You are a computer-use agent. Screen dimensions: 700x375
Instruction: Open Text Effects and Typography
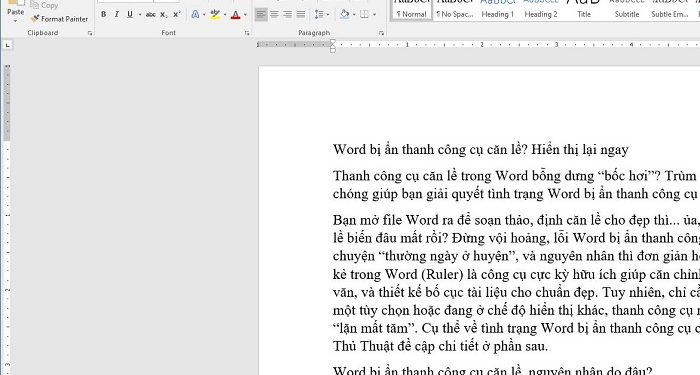coord(195,14)
